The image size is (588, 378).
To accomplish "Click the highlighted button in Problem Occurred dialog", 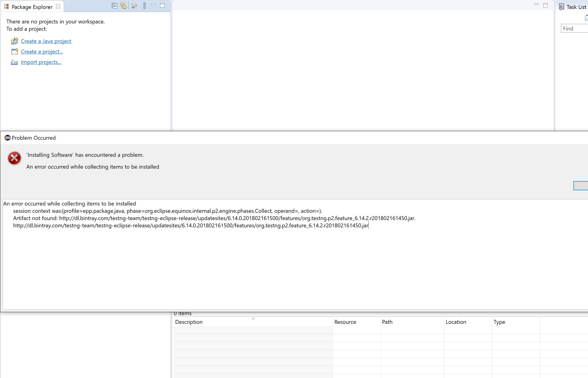I will pos(581,185).
